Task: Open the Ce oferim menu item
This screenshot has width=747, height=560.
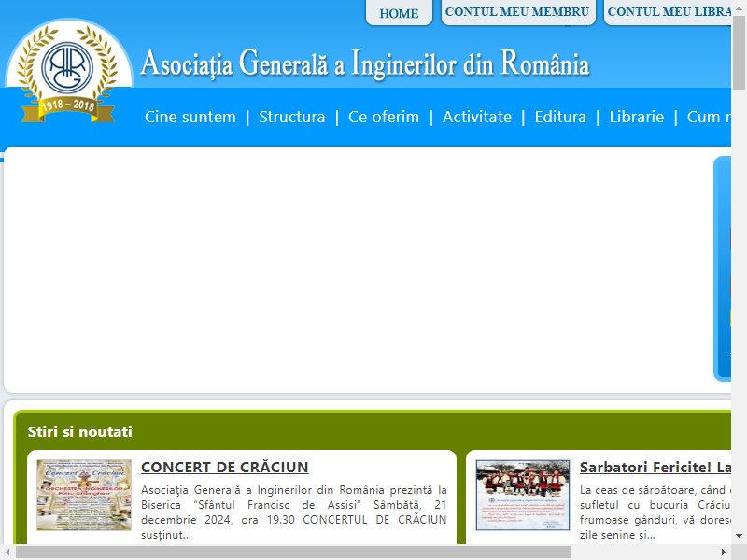Action: (x=384, y=117)
